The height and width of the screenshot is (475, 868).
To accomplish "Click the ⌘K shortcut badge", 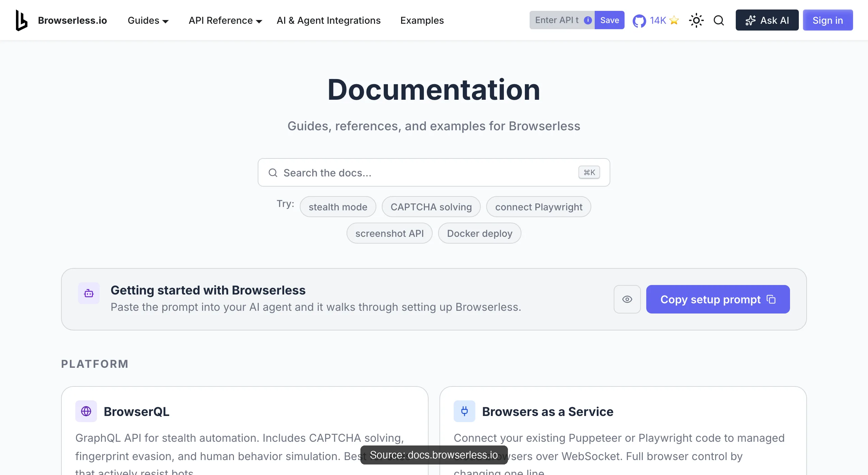I will click(x=589, y=172).
